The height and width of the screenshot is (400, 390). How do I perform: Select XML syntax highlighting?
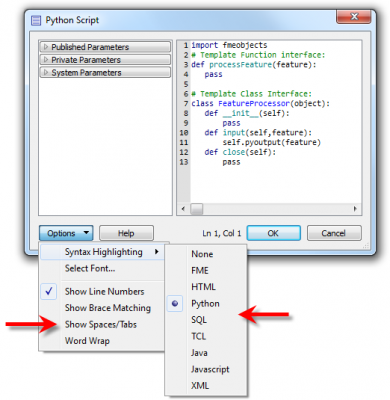click(x=206, y=386)
